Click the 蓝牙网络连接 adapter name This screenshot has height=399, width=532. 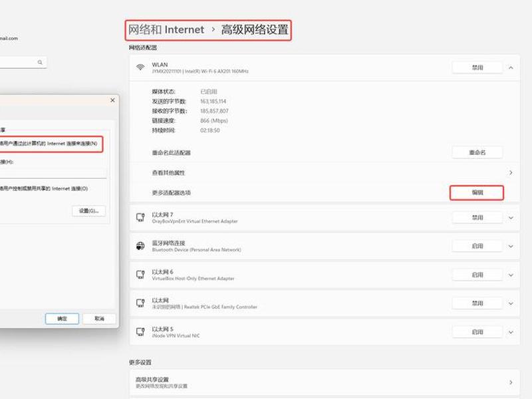pos(169,243)
